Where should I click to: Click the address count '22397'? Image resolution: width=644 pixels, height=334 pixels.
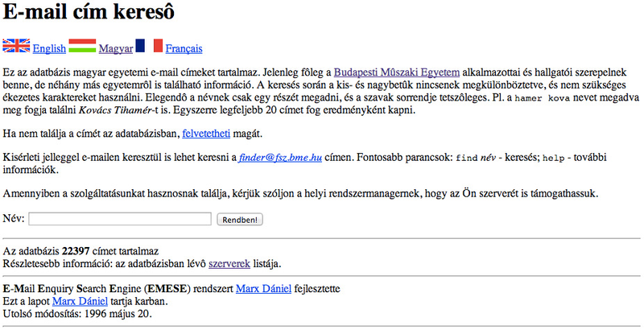76,251
